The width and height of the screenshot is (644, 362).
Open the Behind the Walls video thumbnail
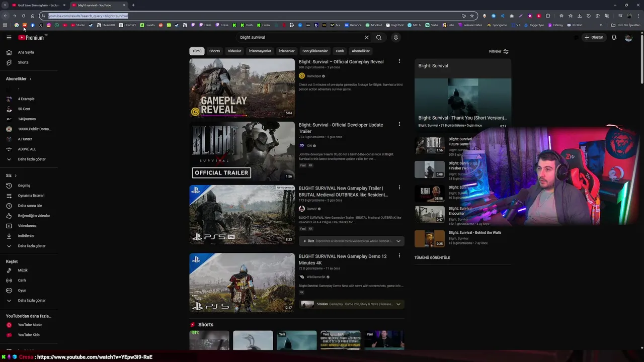coord(430,239)
